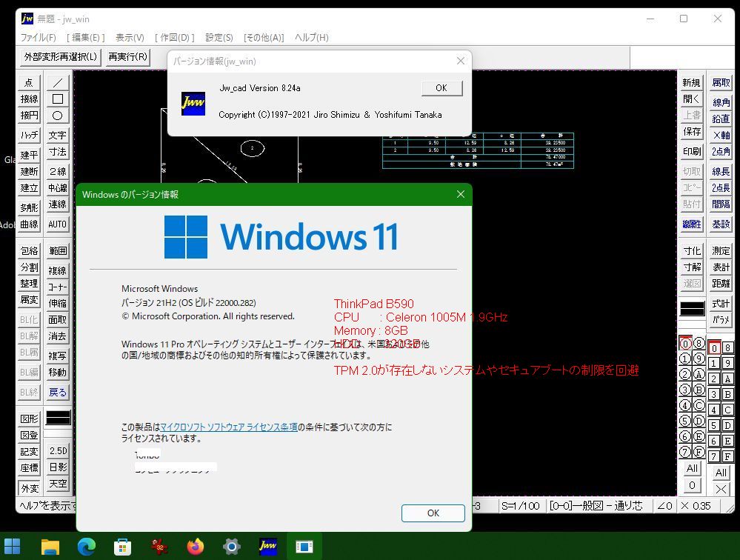The width and height of the screenshot is (740, 560).
Task: Click the S=1/100 scale in status bar
Action: pyautogui.click(x=521, y=506)
